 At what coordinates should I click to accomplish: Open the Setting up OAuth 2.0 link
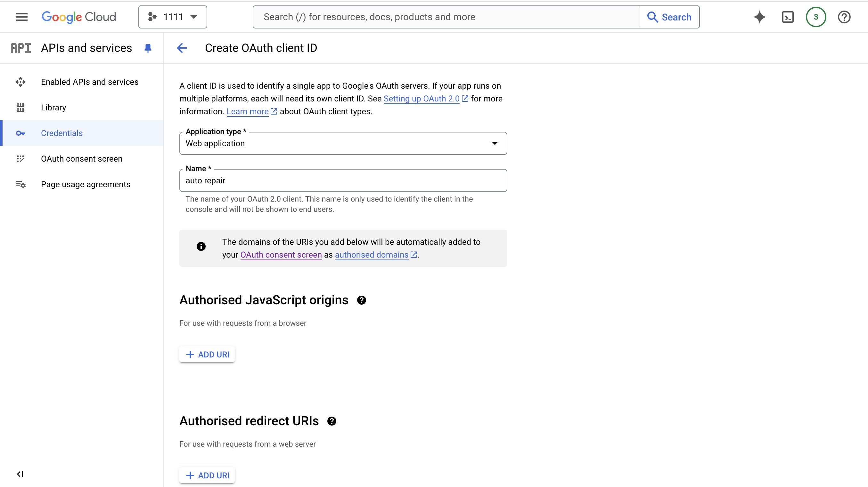tap(422, 99)
